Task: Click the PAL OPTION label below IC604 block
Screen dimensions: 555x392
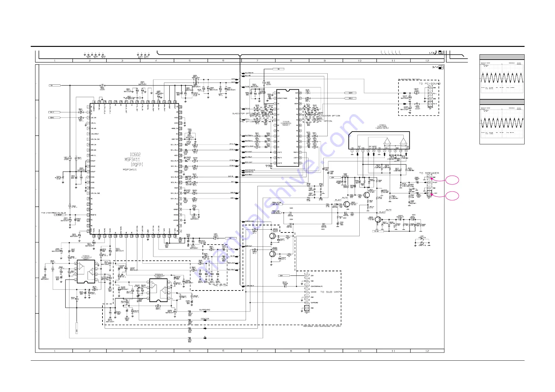Action: (x=221, y=285)
